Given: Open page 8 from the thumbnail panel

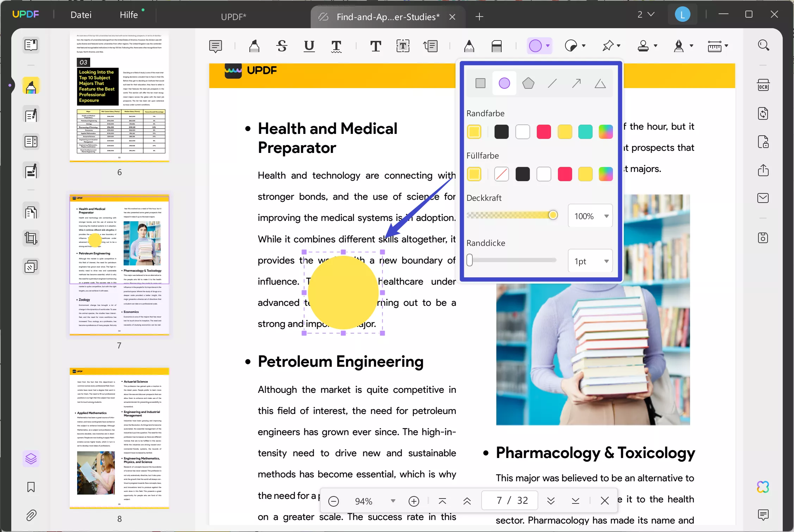Looking at the screenshot, I should [119, 439].
